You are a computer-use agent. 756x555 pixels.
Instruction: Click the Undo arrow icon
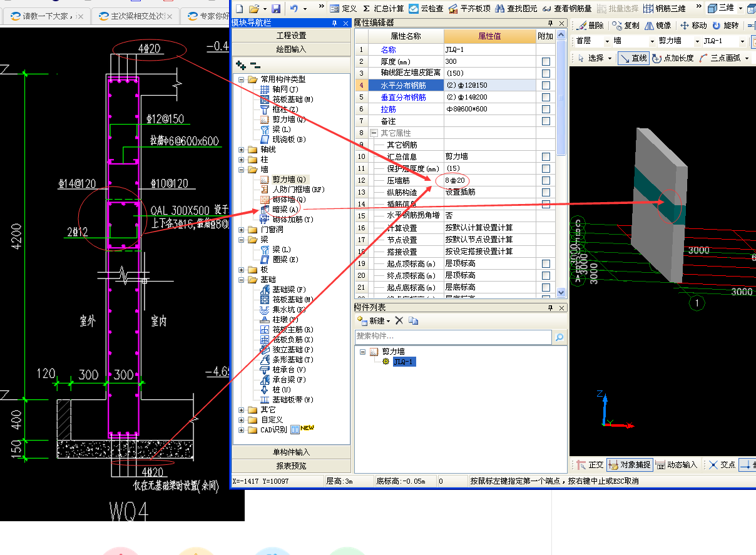(294, 8)
